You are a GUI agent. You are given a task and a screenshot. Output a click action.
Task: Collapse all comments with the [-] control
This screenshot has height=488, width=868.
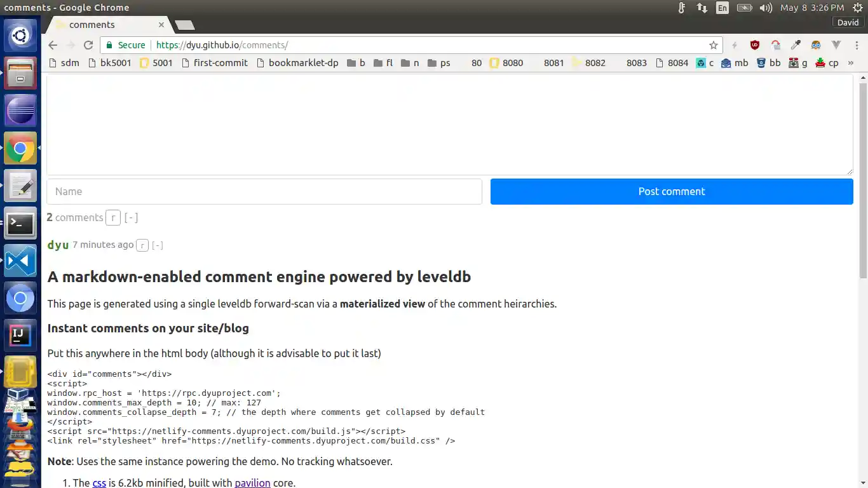click(131, 217)
